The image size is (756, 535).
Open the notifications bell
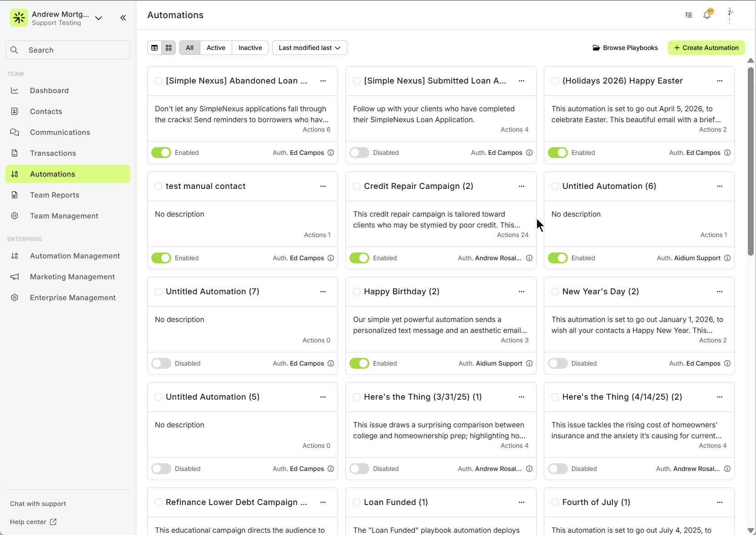pos(707,15)
